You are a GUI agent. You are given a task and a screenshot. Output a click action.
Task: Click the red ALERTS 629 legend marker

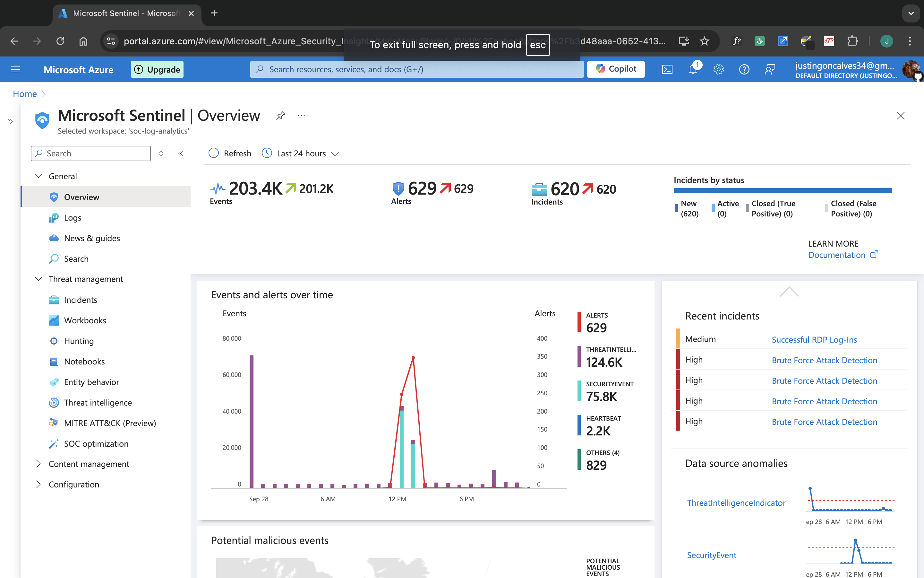[579, 322]
